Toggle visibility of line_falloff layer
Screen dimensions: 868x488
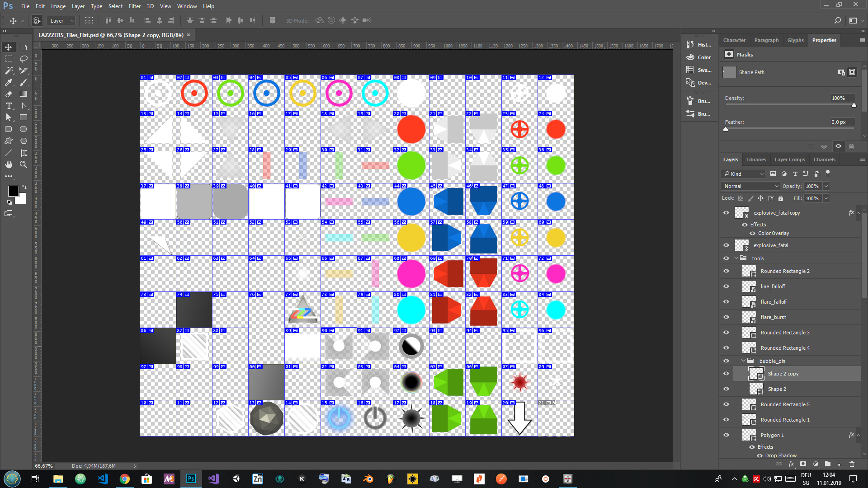point(726,286)
